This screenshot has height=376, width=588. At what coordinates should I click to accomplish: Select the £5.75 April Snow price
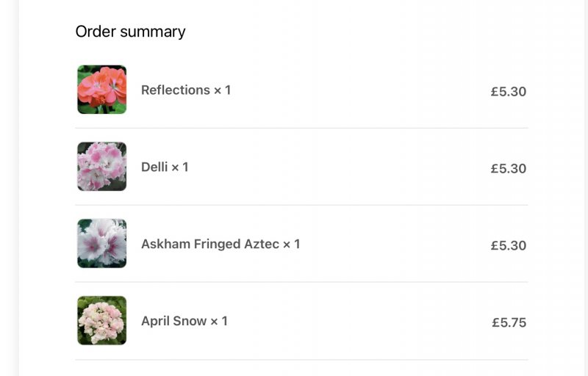[x=509, y=323]
